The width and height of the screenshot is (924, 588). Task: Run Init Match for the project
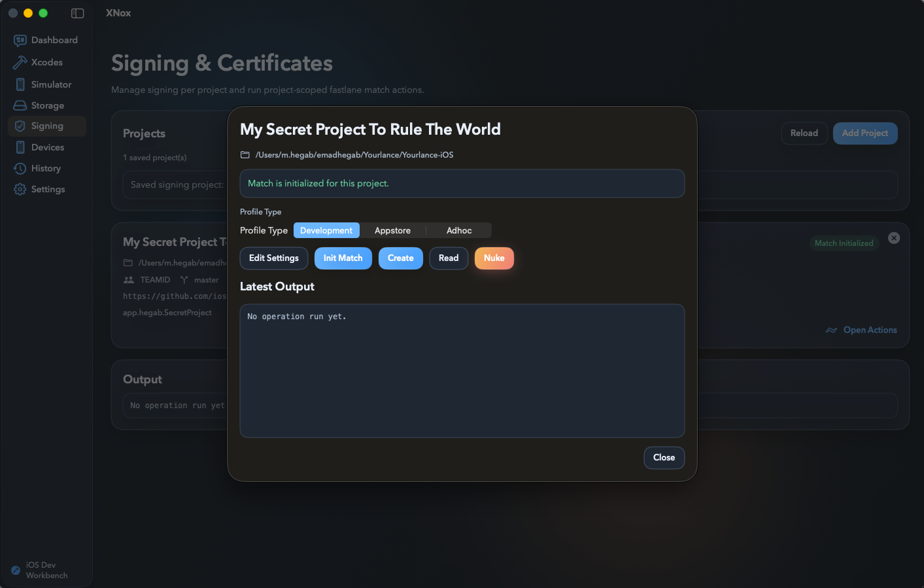point(343,258)
